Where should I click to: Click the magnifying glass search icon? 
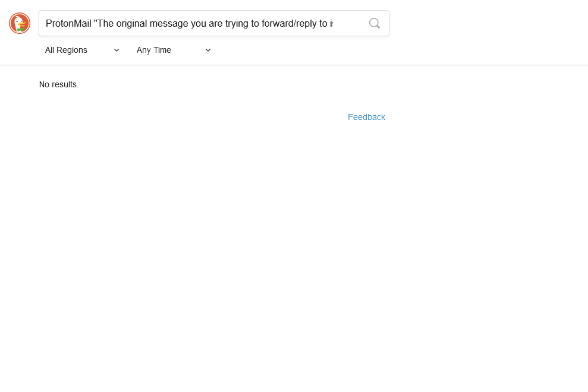pos(374,23)
